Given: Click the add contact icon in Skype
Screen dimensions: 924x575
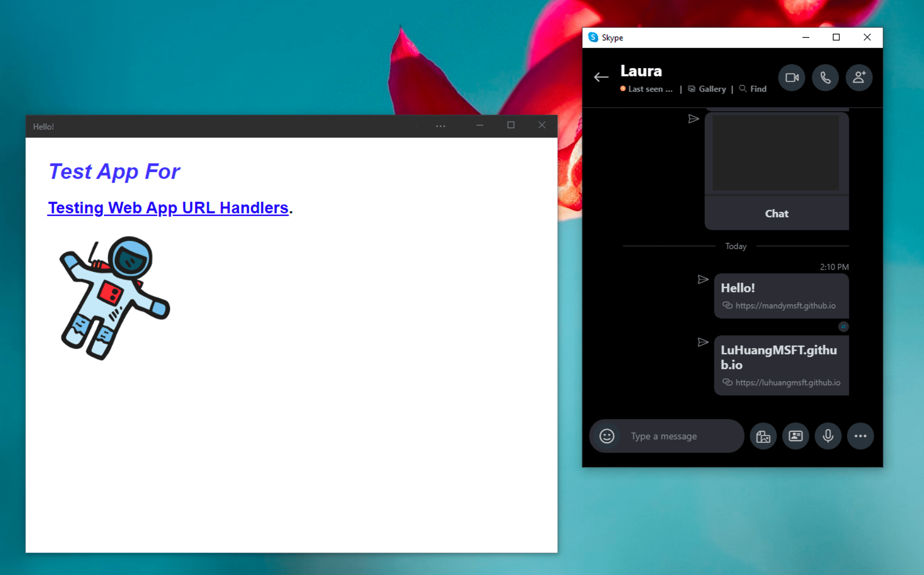Looking at the screenshot, I should coord(859,76).
